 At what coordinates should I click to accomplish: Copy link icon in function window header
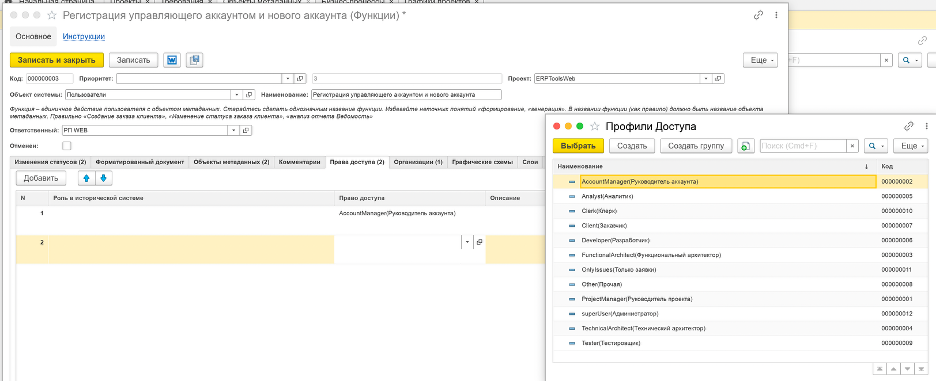click(x=759, y=16)
